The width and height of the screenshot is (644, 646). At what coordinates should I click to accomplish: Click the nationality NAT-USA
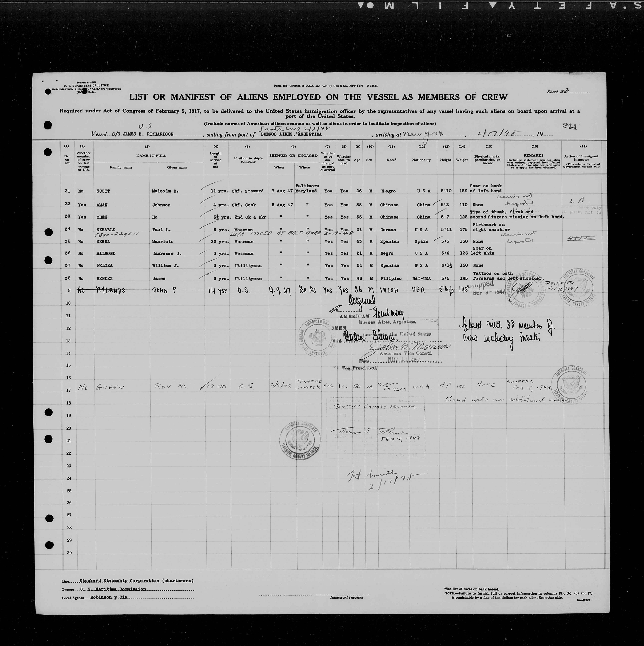click(x=422, y=279)
